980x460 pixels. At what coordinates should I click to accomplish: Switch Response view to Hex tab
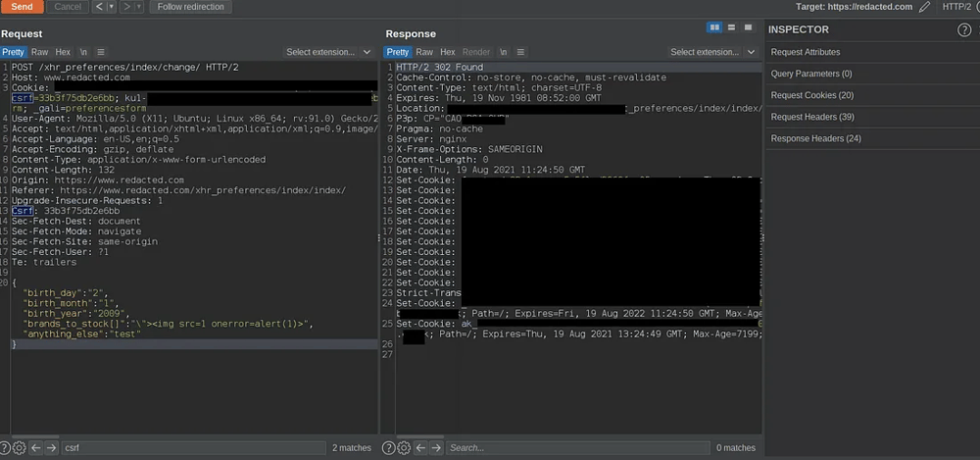(448, 52)
